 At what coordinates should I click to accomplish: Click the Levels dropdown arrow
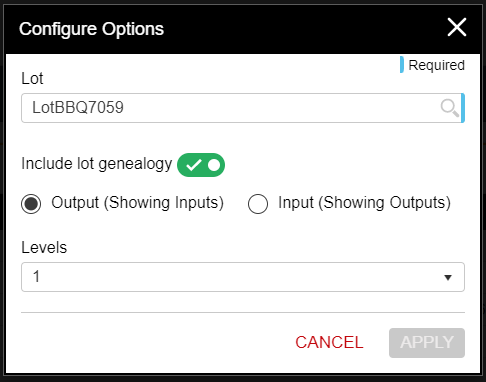coord(448,277)
